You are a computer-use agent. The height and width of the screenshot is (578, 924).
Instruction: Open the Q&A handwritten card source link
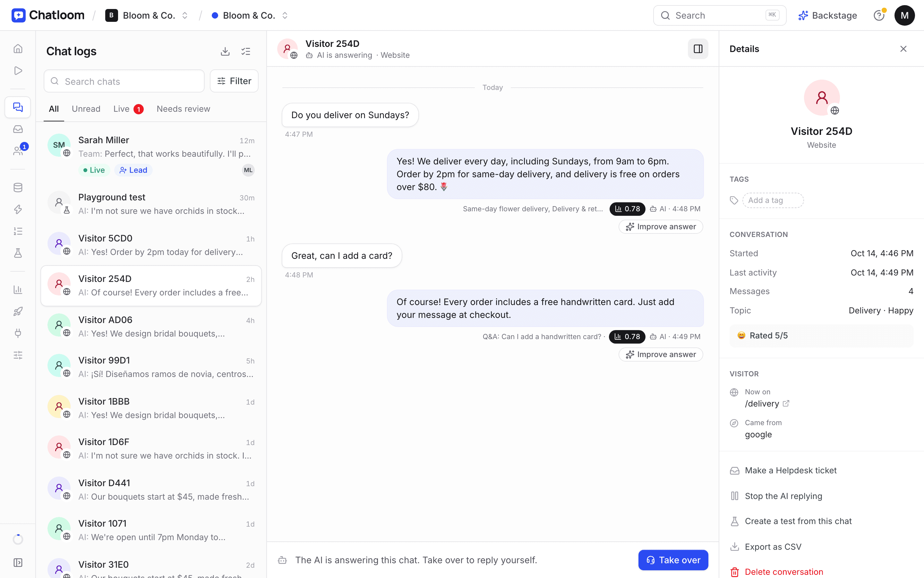coord(542,337)
